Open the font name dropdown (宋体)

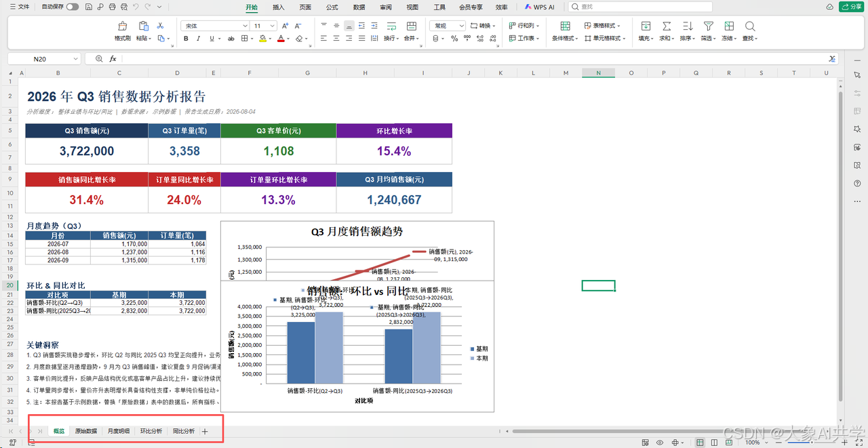click(x=245, y=26)
